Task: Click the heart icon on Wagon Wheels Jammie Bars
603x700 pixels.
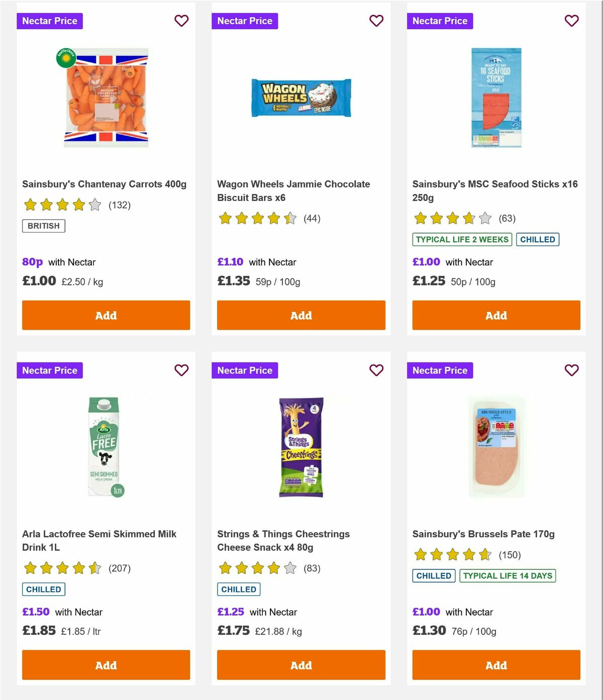Action: tap(376, 21)
